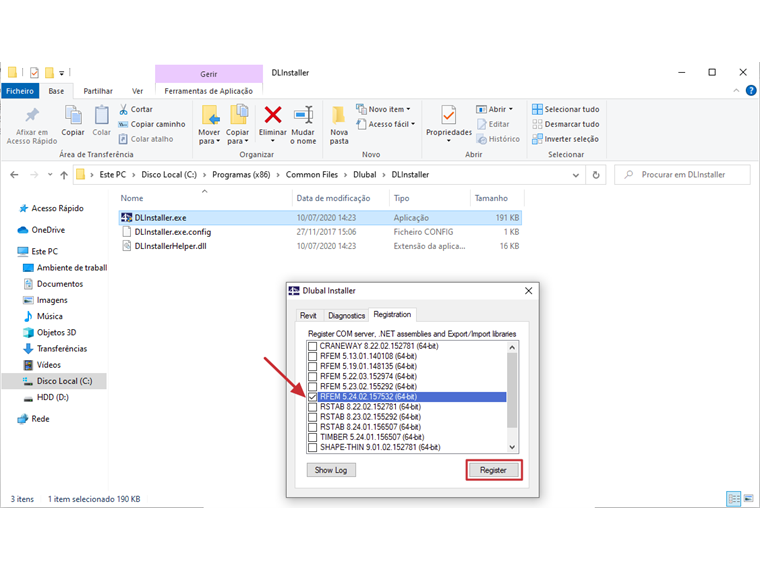Expand the Novo item dropdown

[408, 110]
